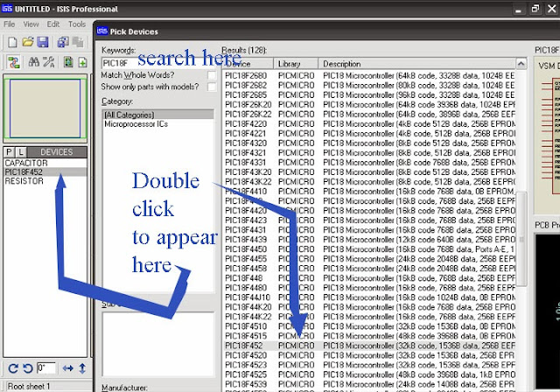Viewport: 560px width, 392px height.
Task: Flip horizontally with the X-mirror icon
Action: (68, 368)
